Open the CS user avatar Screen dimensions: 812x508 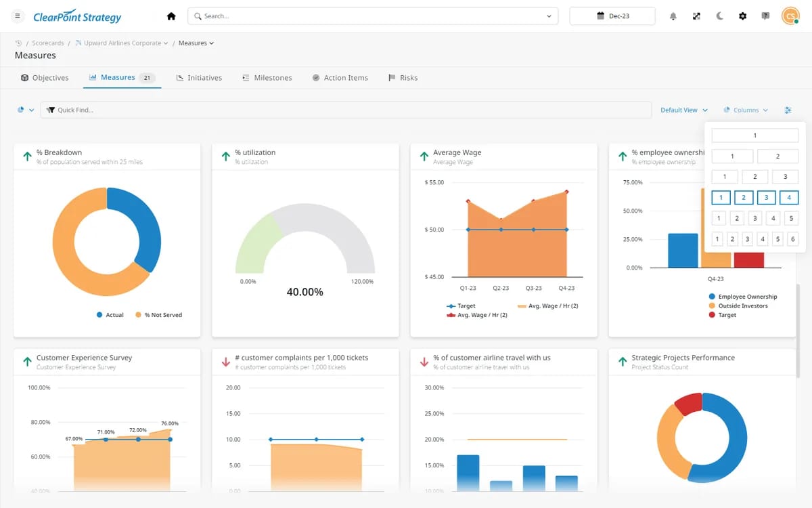(790, 16)
